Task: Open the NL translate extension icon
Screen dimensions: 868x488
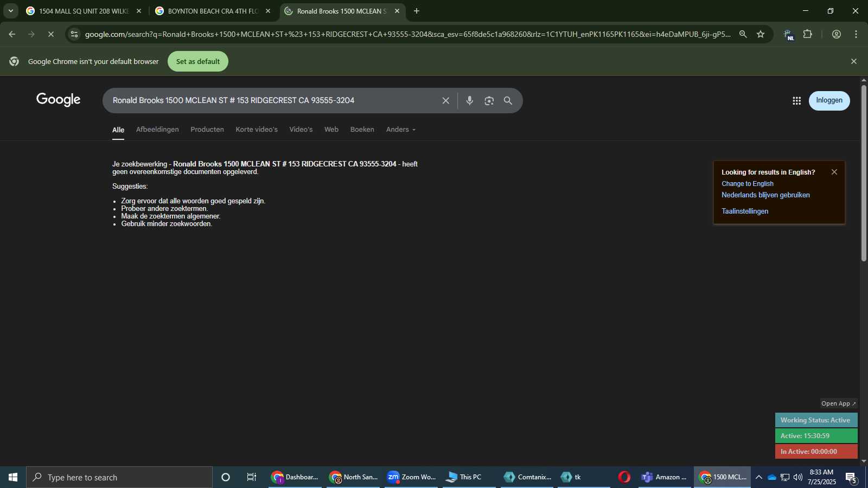Action: point(788,35)
